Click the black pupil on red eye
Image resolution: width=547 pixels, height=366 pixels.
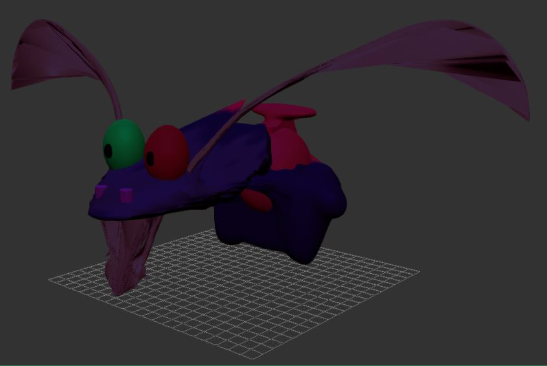(150, 158)
